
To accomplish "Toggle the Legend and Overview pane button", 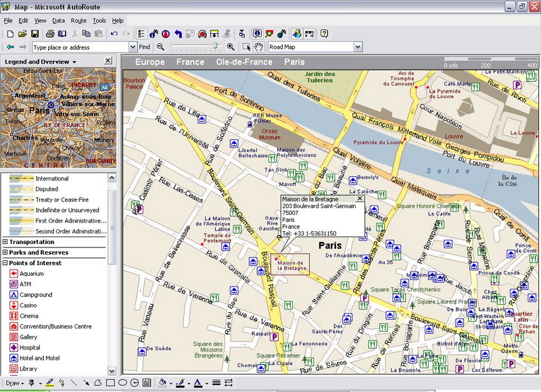I will click(141, 34).
